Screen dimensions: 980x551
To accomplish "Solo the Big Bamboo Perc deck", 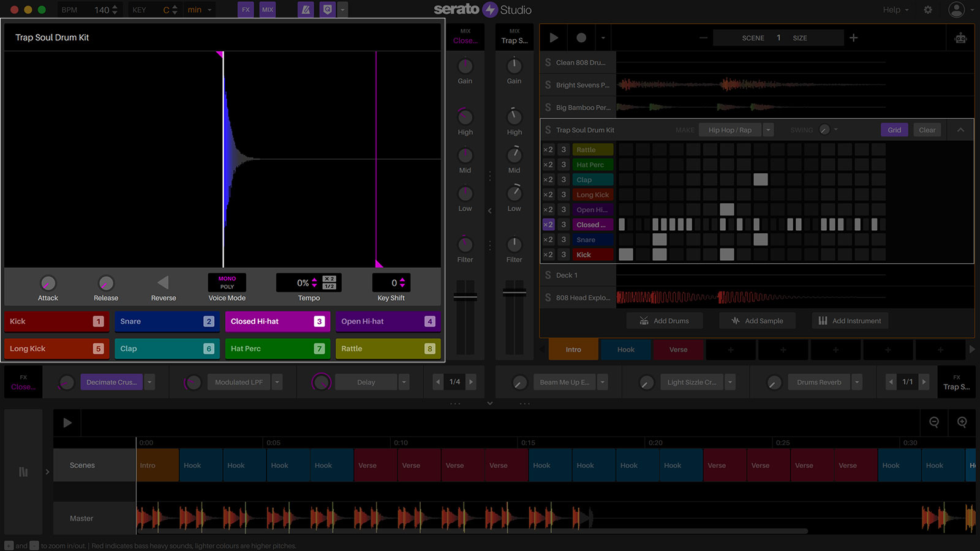I will tap(548, 108).
